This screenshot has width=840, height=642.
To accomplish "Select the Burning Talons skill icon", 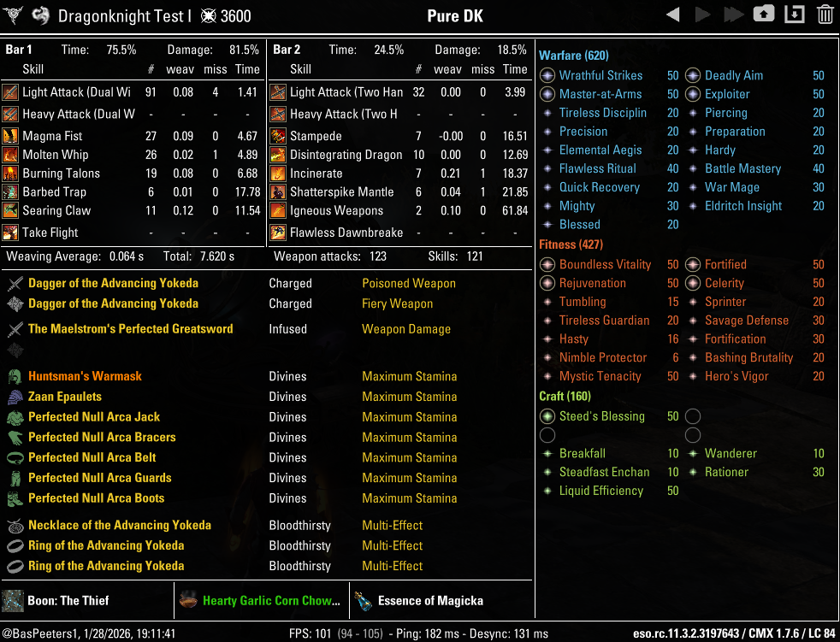I will (x=10, y=174).
